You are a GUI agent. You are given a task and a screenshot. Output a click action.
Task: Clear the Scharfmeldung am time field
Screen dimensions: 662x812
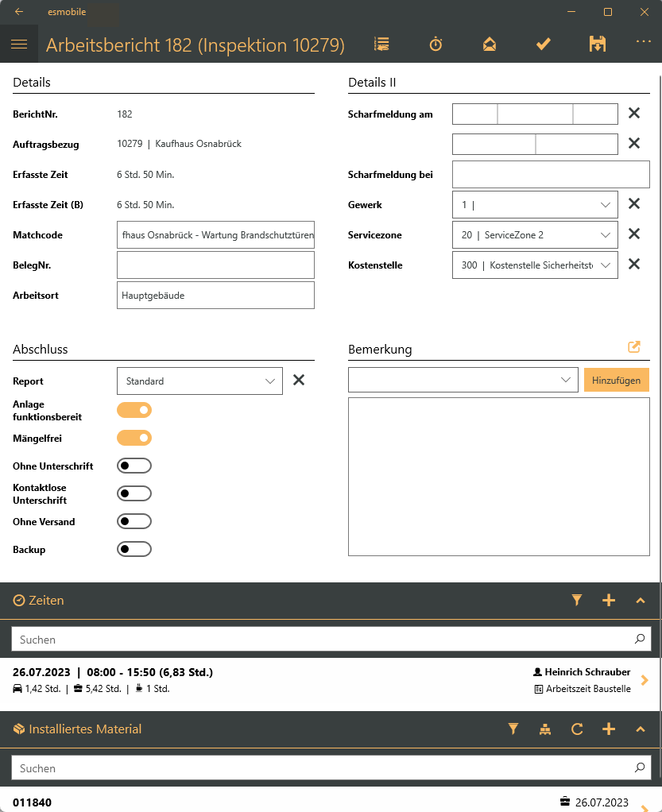[x=634, y=143]
